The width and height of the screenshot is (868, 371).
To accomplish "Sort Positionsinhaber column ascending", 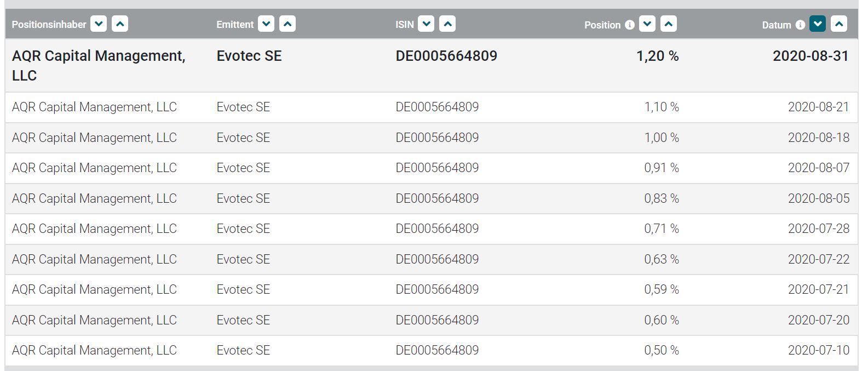I will [x=120, y=24].
